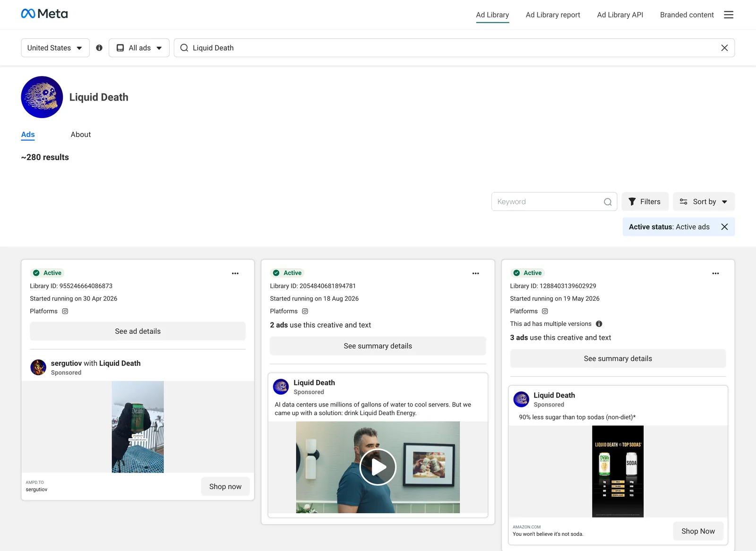Open options menu for ad 1288403139602929
Image resolution: width=756 pixels, height=551 pixels.
tap(715, 273)
